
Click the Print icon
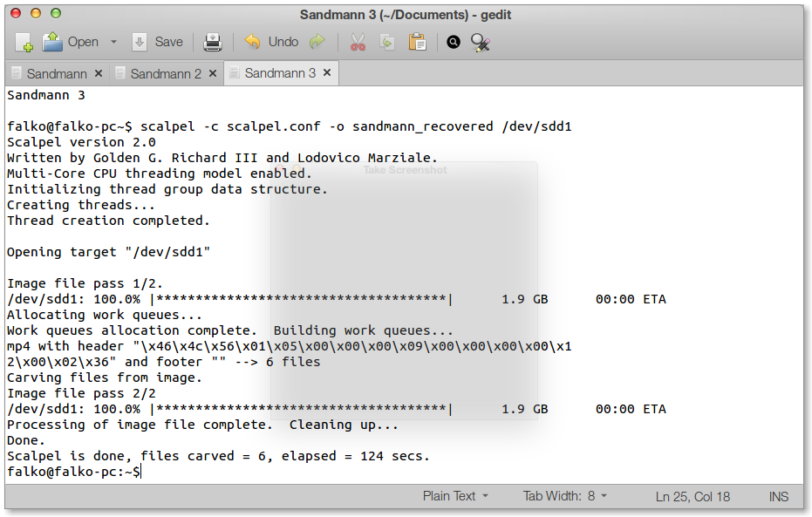click(x=213, y=42)
